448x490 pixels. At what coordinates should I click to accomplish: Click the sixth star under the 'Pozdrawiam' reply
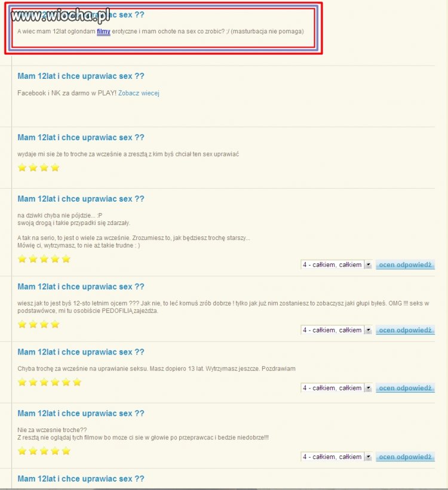tap(77, 382)
